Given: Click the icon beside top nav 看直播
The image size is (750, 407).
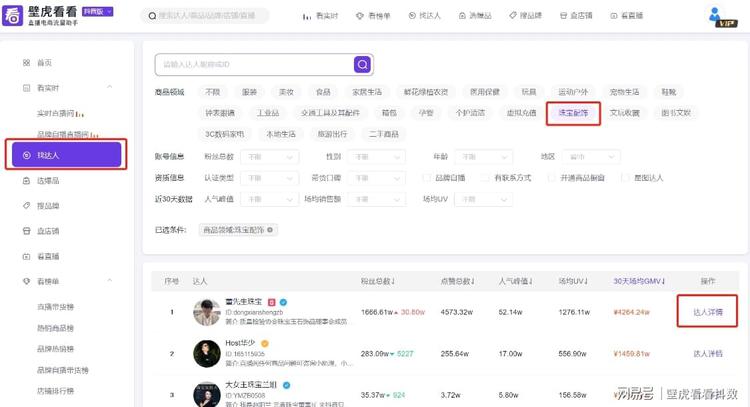Looking at the screenshot, I should (614, 16).
